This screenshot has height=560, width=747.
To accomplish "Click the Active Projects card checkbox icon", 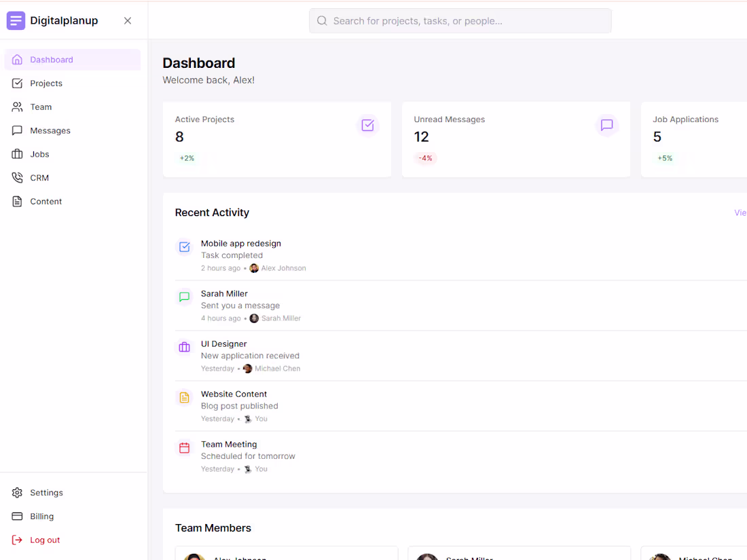I will click(x=368, y=126).
